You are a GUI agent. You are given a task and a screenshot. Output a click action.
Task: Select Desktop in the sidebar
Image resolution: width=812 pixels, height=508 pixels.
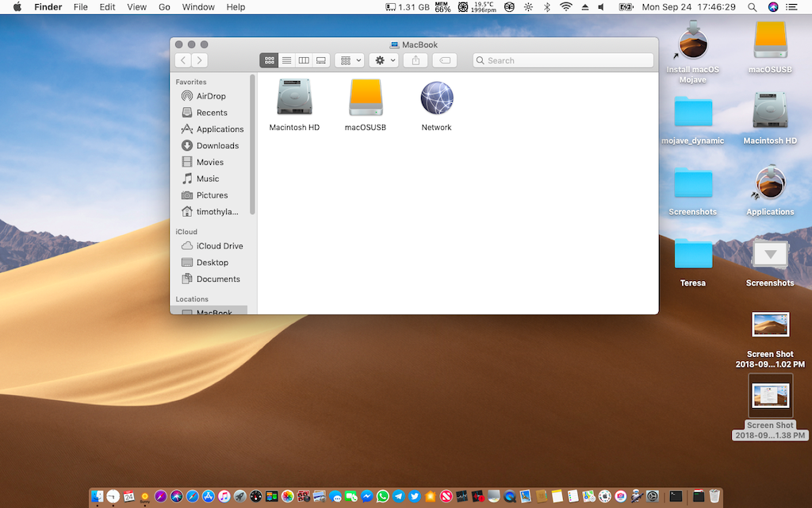212,262
